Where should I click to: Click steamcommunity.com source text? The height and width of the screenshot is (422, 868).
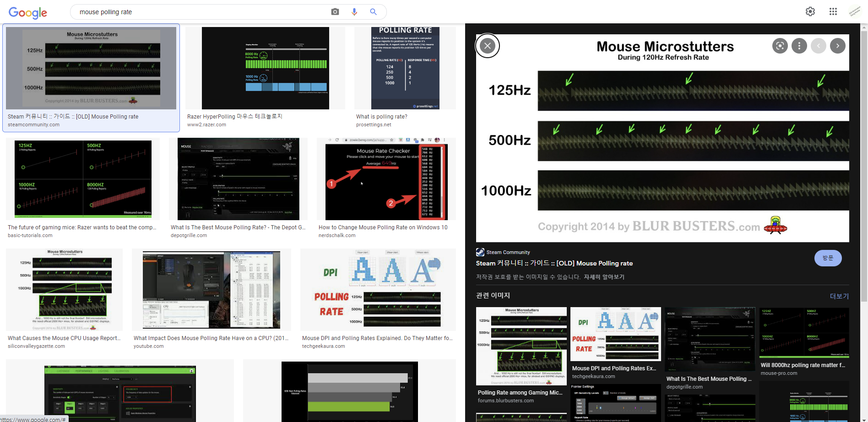pos(33,124)
